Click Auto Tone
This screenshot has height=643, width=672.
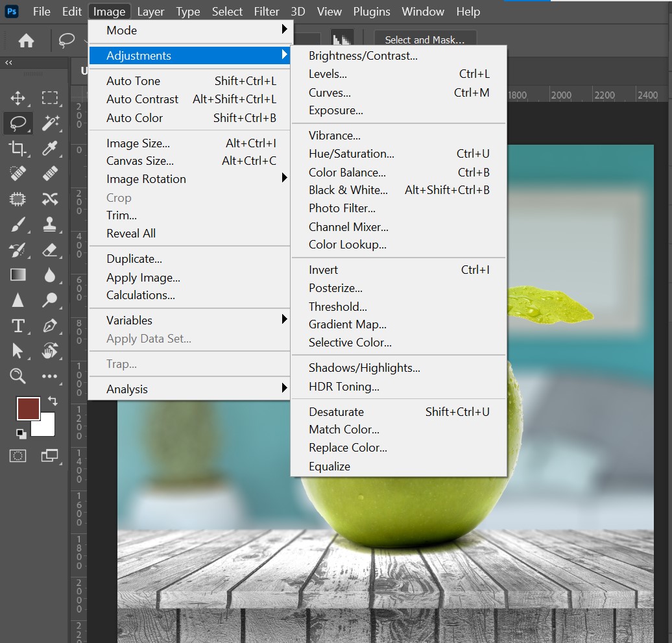(191, 80)
